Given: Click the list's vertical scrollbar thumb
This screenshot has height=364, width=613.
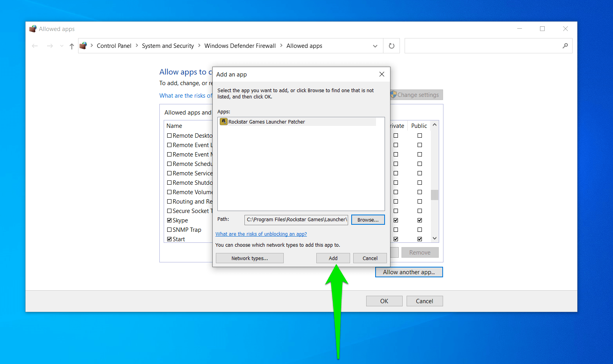Looking at the screenshot, I should click(434, 195).
